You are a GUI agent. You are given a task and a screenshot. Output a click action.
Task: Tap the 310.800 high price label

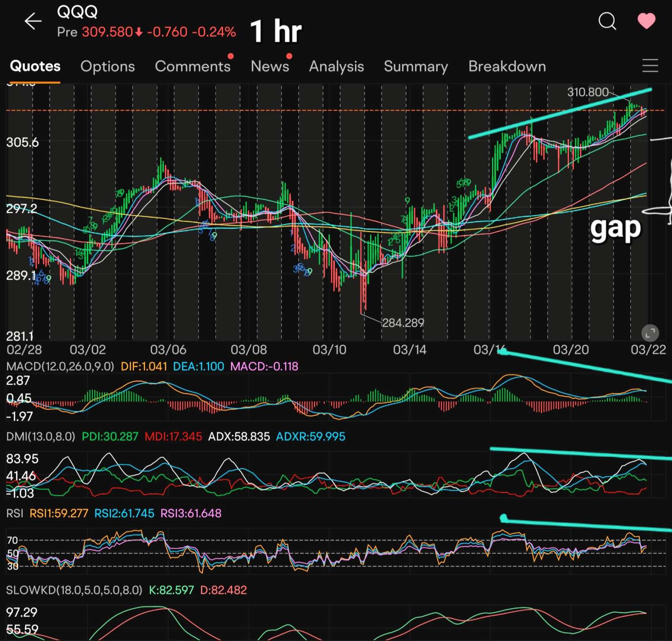[588, 92]
